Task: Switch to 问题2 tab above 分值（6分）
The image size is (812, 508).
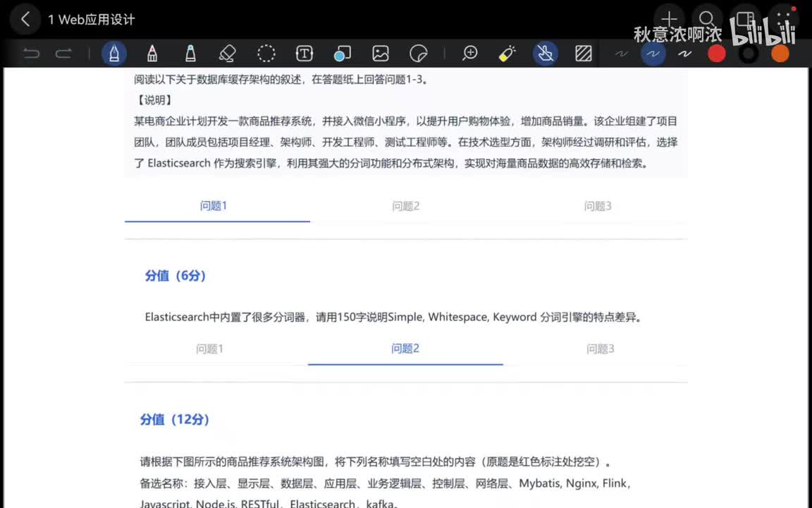Action: pyautogui.click(x=405, y=206)
